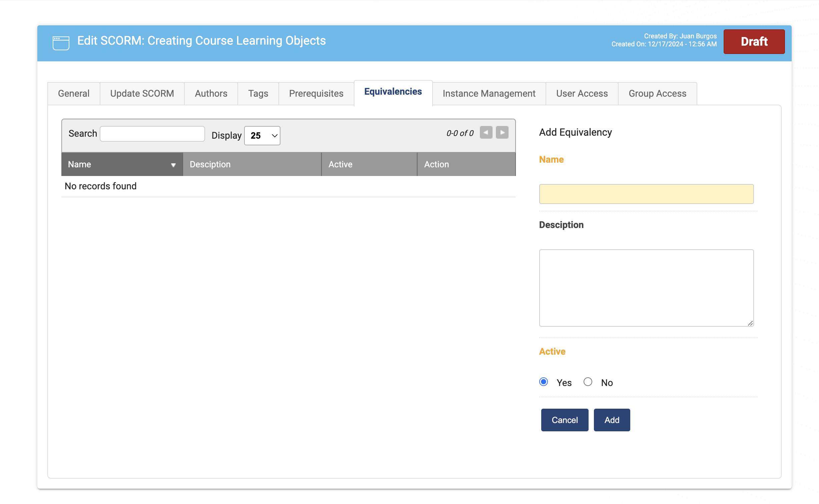This screenshot has width=819, height=504.
Task: Click 'Created By: Juan Burgos' text
Action: (x=680, y=36)
